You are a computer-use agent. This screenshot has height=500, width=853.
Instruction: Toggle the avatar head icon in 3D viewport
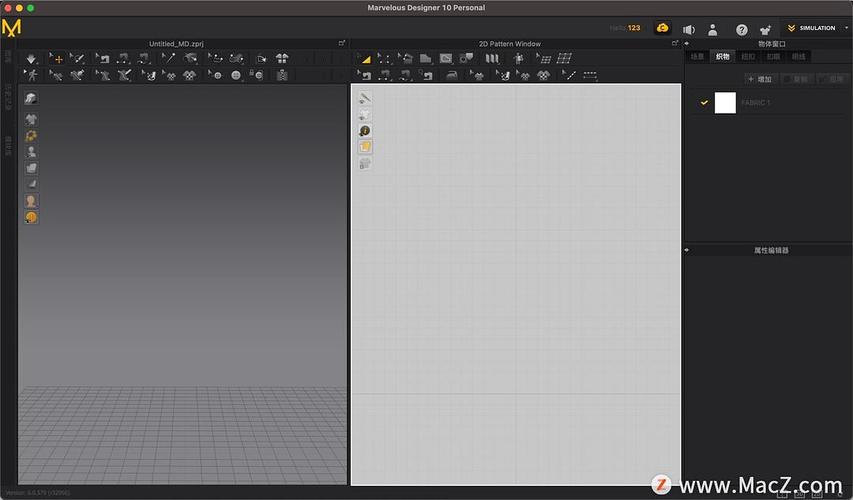click(31, 201)
